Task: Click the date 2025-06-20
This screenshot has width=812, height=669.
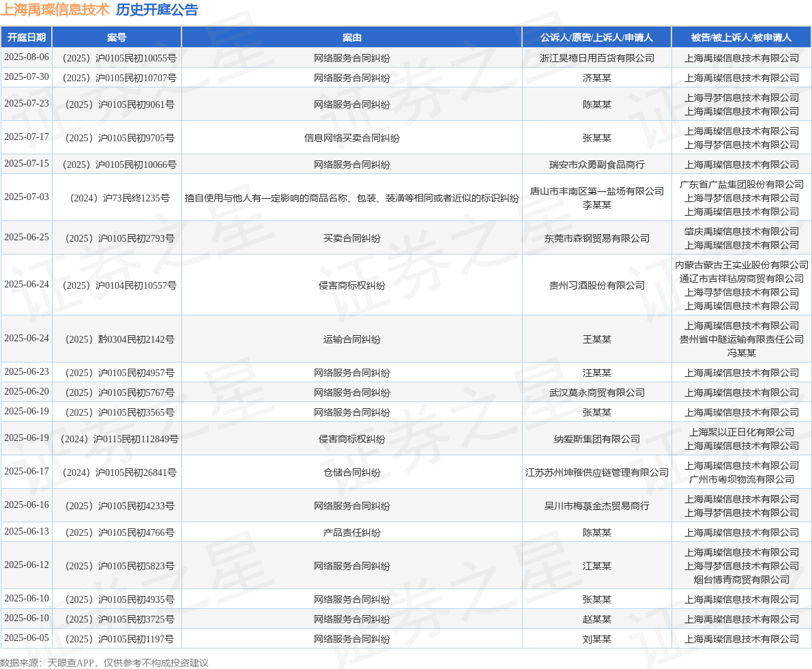Action: click(27, 391)
